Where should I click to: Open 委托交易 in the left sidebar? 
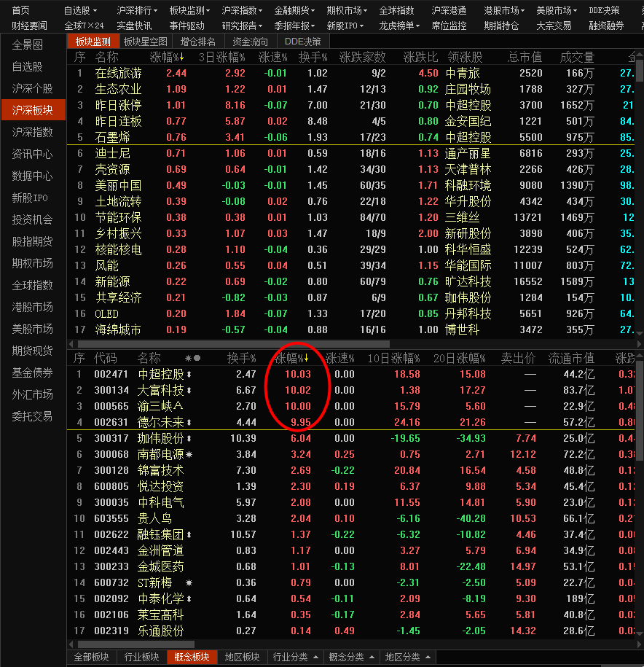[33, 416]
